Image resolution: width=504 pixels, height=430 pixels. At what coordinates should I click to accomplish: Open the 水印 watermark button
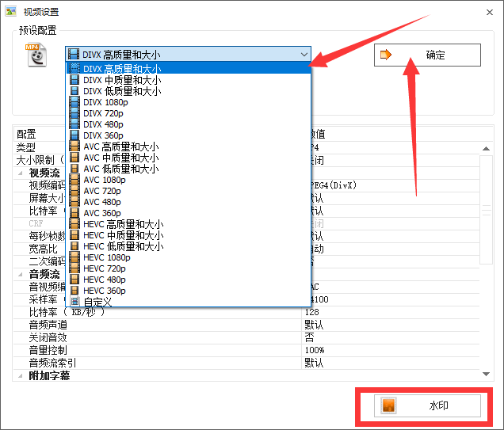(427, 405)
